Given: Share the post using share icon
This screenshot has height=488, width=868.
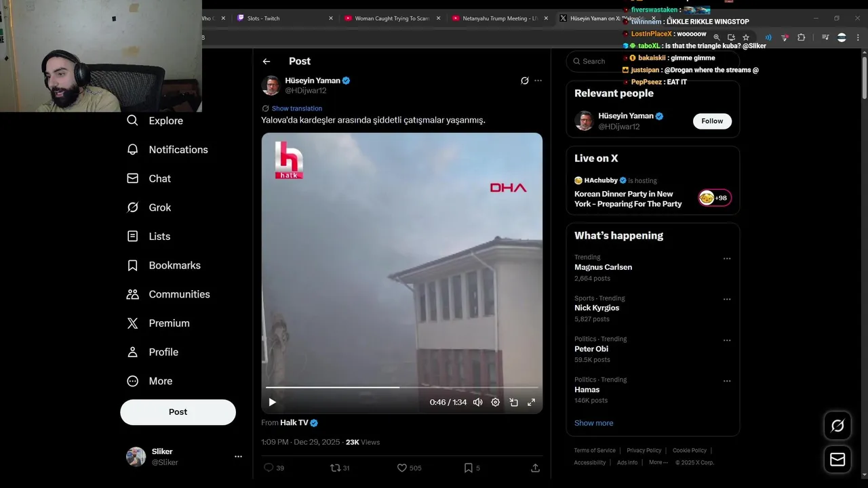Looking at the screenshot, I should (535, 468).
